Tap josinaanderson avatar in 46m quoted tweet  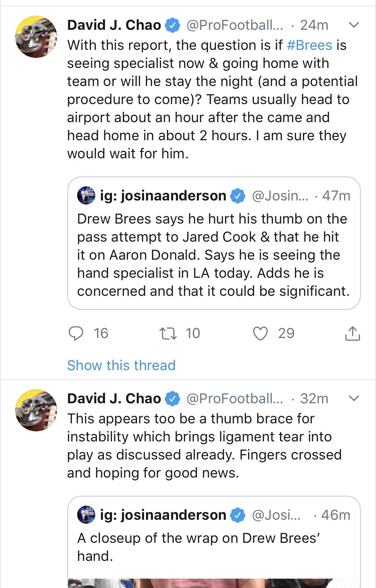86,515
